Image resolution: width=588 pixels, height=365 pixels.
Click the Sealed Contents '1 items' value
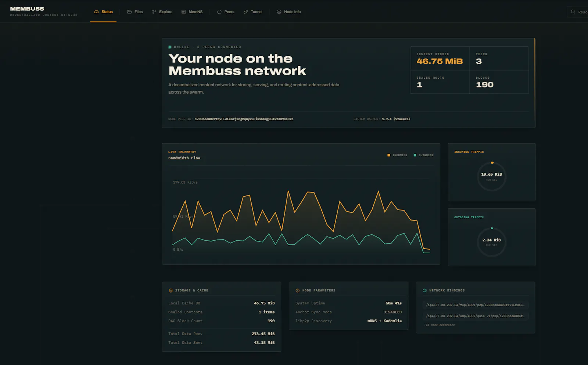(x=266, y=312)
